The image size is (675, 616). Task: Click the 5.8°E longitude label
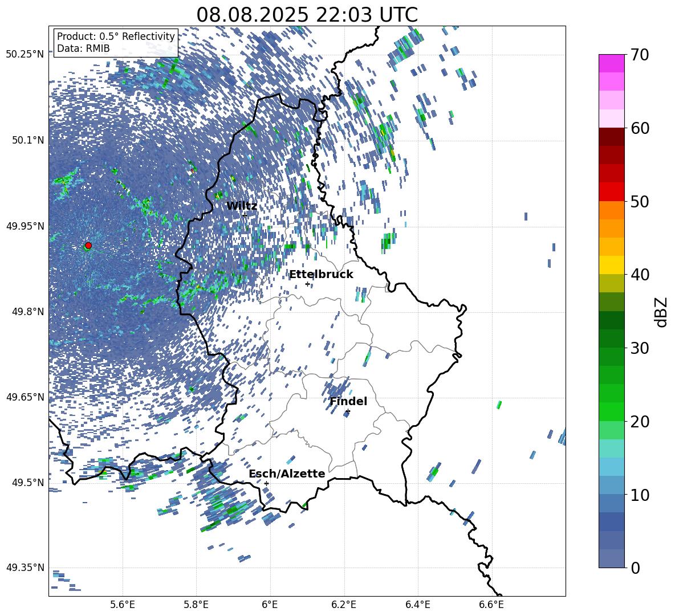(196, 605)
